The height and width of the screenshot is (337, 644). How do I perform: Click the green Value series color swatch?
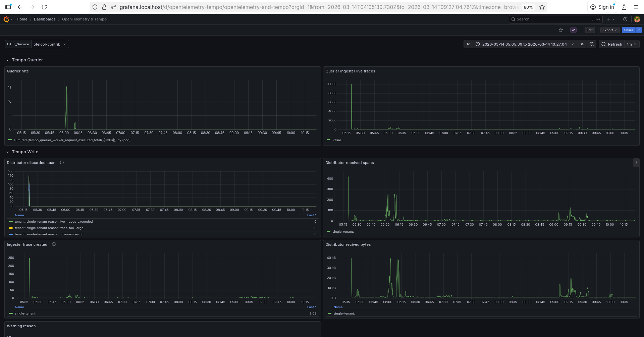click(x=328, y=140)
